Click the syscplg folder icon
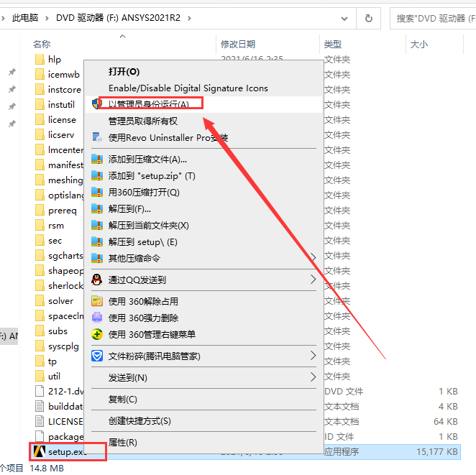The height and width of the screenshot is (475, 476). point(40,346)
